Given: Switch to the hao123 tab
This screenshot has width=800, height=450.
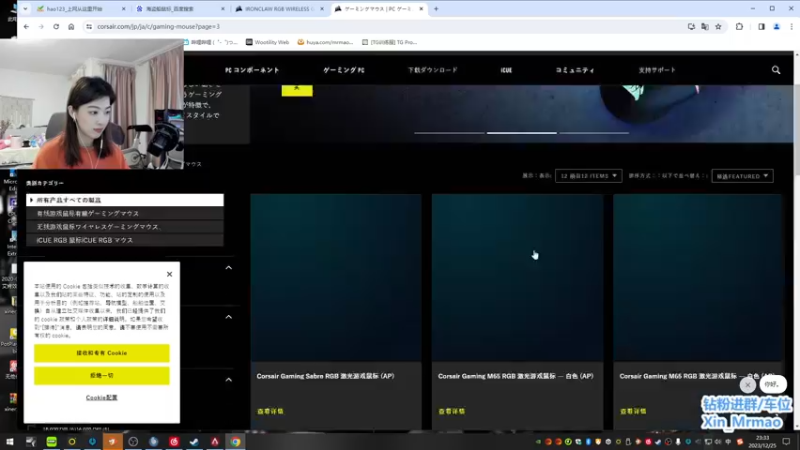Looking at the screenshot, I should tap(77, 9).
